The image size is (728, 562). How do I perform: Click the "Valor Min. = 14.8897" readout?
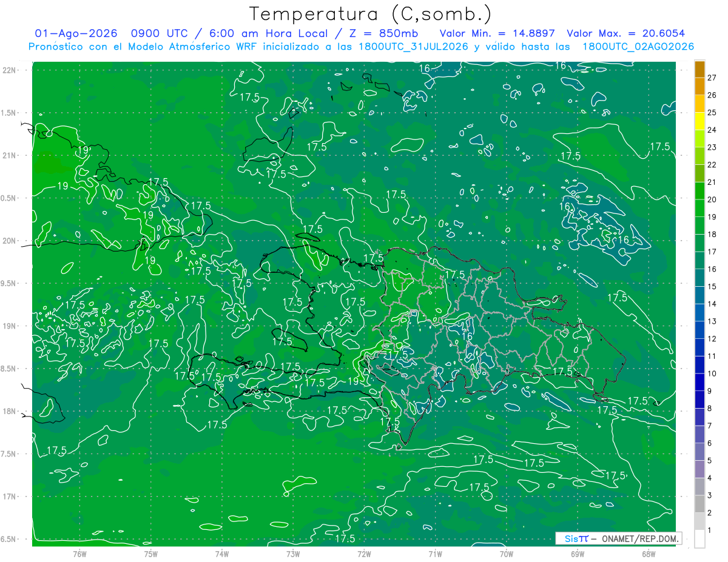[497, 33]
